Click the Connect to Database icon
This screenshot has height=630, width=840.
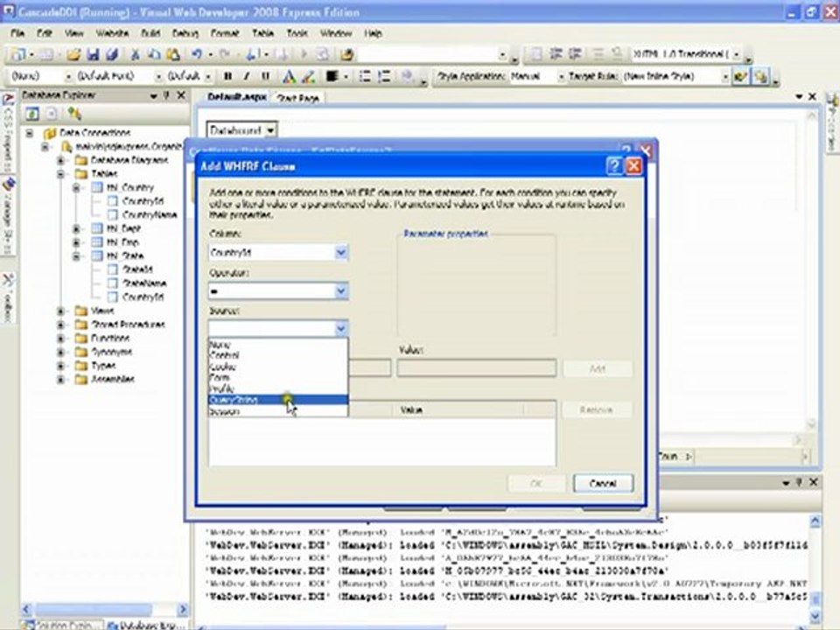73,114
